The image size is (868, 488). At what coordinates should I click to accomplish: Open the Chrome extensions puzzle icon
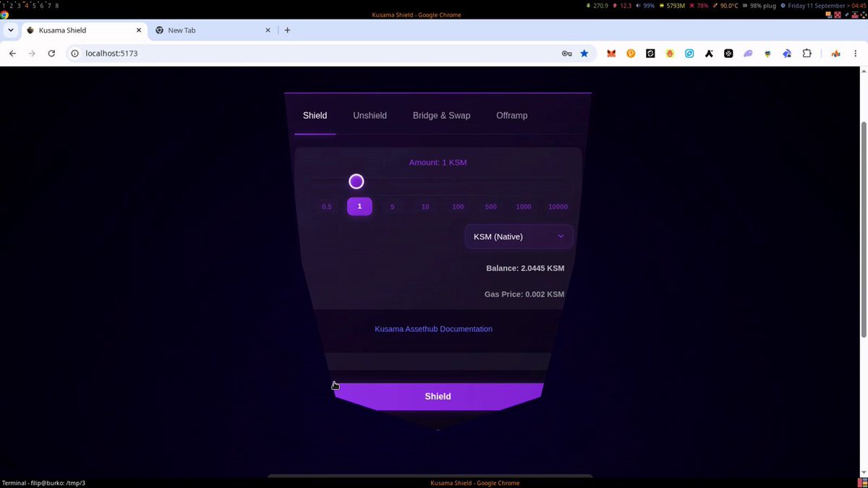pos(807,53)
